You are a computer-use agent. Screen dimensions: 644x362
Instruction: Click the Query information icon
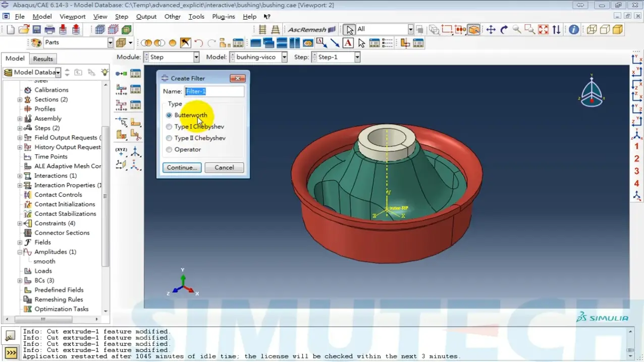574,30
